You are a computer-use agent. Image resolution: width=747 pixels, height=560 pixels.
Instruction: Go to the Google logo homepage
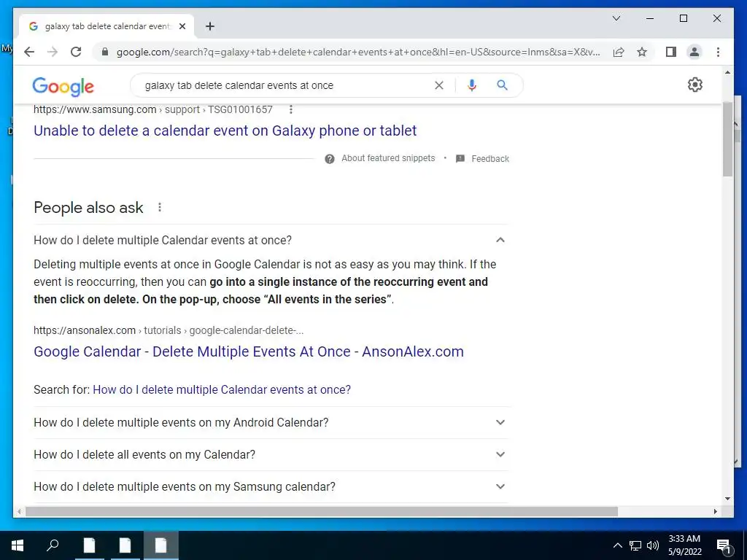point(63,86)
